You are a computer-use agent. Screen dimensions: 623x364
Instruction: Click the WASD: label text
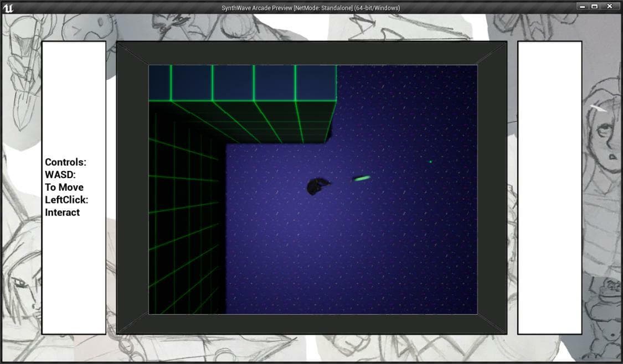pos(60,175)
